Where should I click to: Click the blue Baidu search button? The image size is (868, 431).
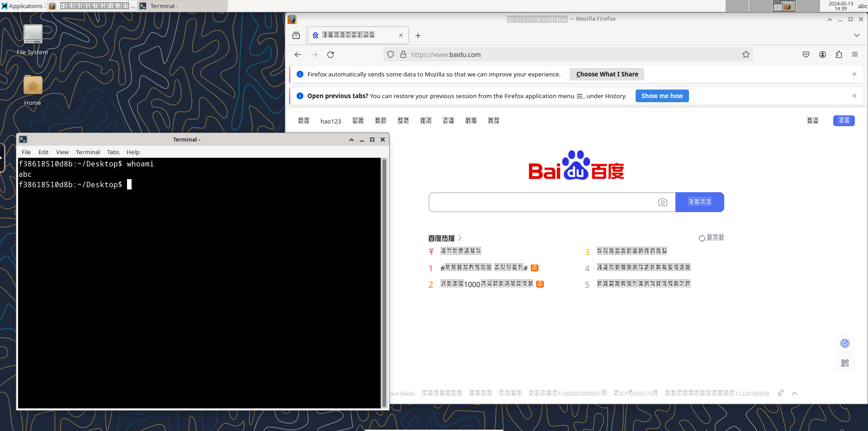tap(700, 202)
